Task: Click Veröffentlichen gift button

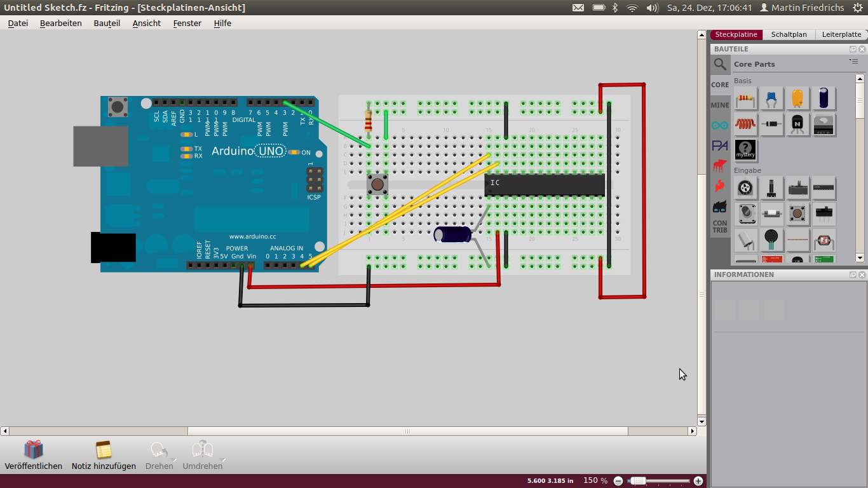Action: click(x=34, y=456)
